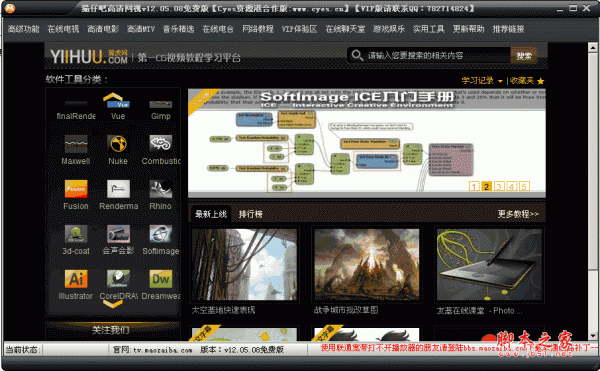The width and height of the screenshot is (600, 371).
Task: Show banner slide 1
Action: pos(474,186)
